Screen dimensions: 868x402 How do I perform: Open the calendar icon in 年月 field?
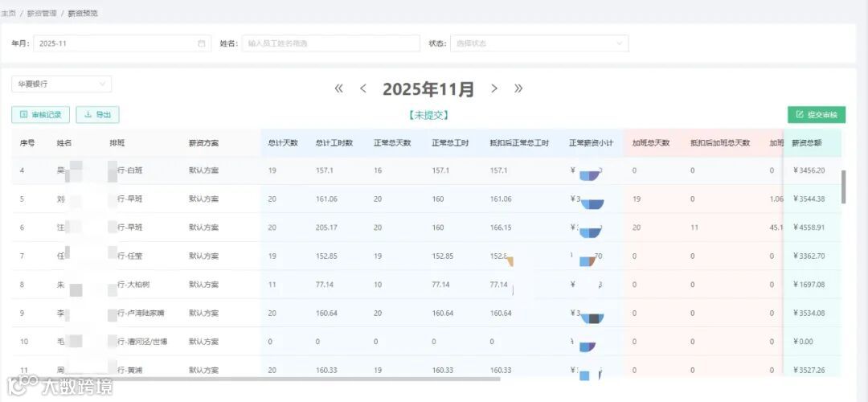[x=202, y=43]
